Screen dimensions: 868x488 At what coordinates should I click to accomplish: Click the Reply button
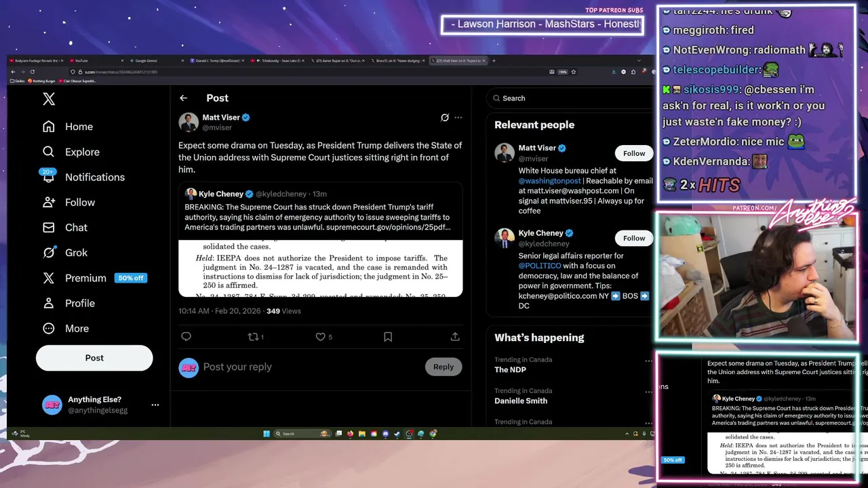pyautogui.click(x=443, y=367)
